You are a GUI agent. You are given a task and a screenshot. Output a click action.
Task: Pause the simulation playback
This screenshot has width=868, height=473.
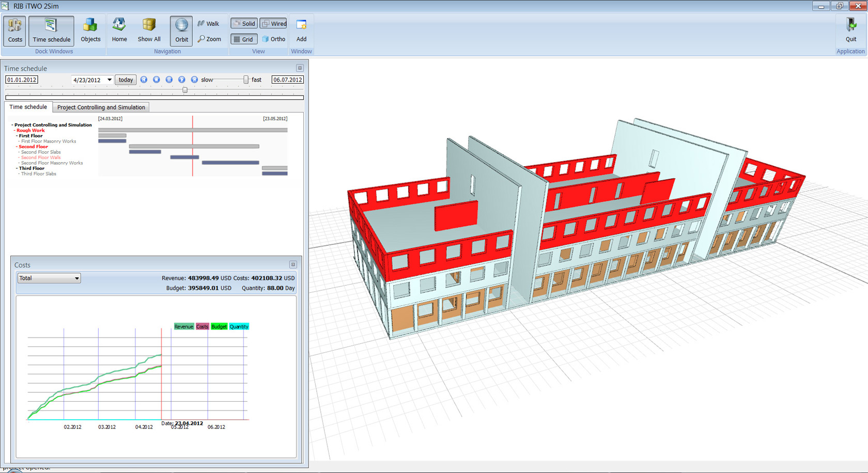169,80
